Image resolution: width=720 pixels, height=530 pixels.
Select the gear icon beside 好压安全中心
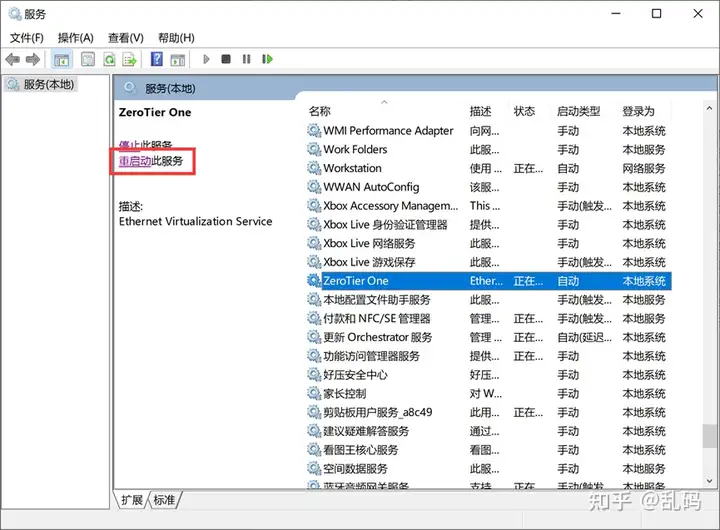(x=314, y=375)
